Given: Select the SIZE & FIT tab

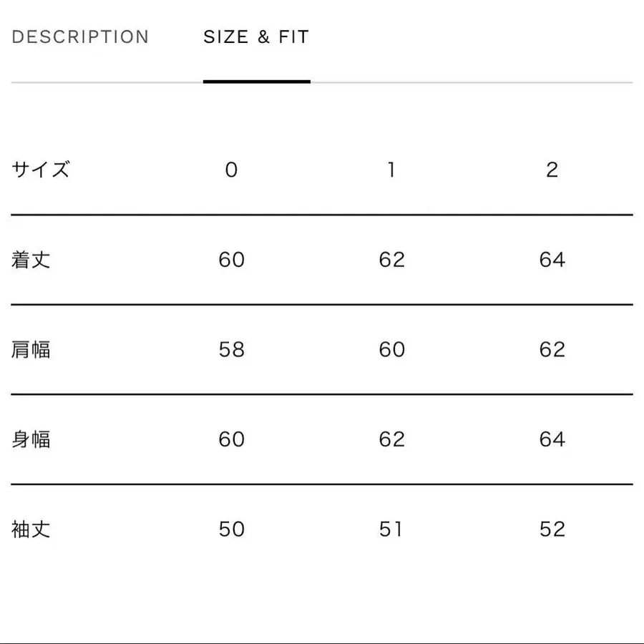Looking at the screenshot, I should 256,37.
